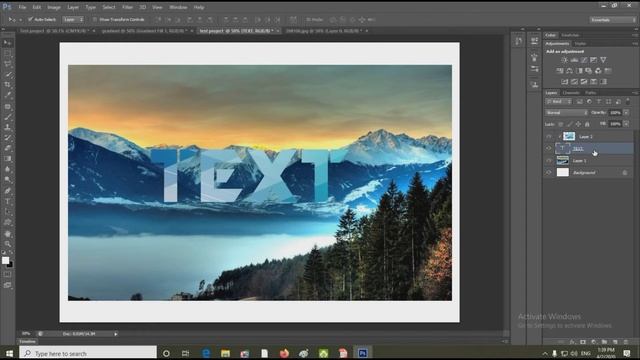Click delete layer trash icon
The height and width of the screenshot is (360, 640).
click(x=626, y=342)
